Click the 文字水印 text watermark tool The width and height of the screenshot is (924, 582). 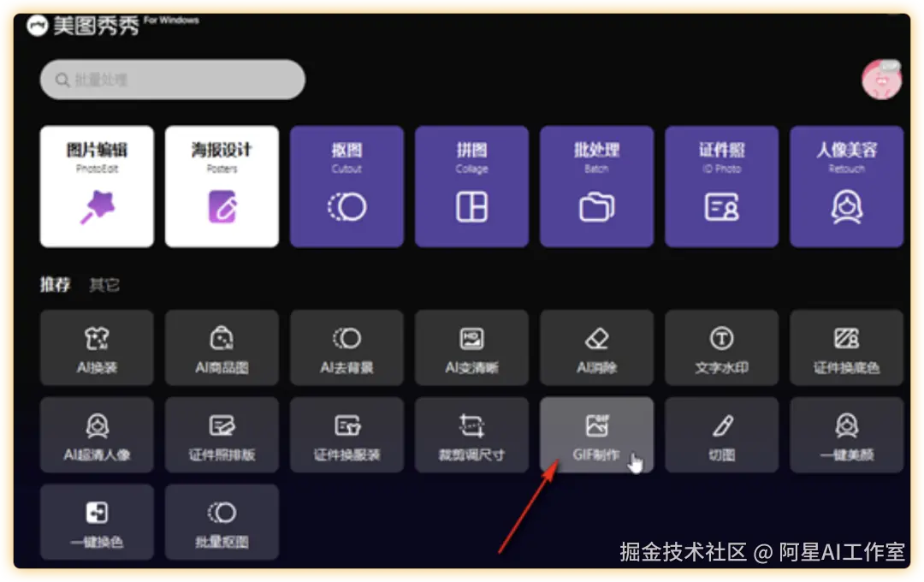[721, 347]
